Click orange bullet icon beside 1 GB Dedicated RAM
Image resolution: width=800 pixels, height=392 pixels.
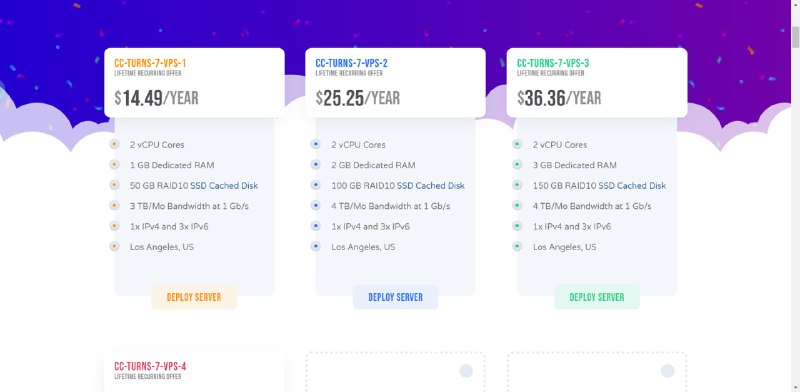tap(114, 164)
